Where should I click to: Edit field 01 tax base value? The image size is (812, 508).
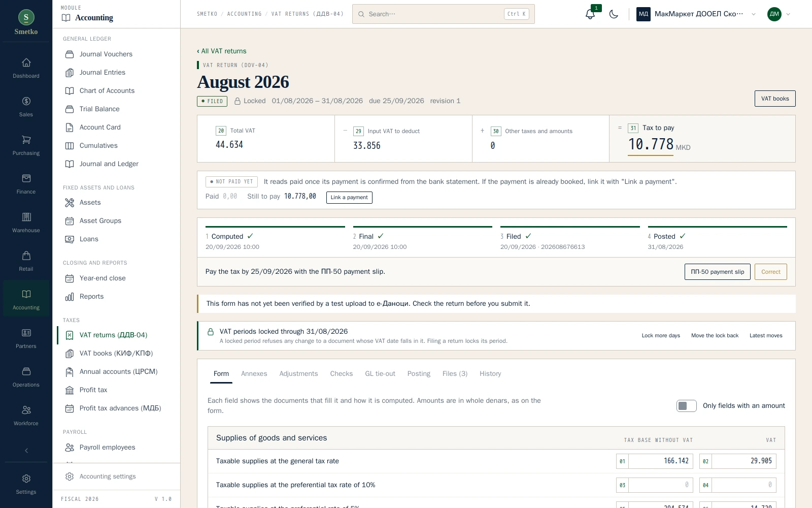coord(660,461)
